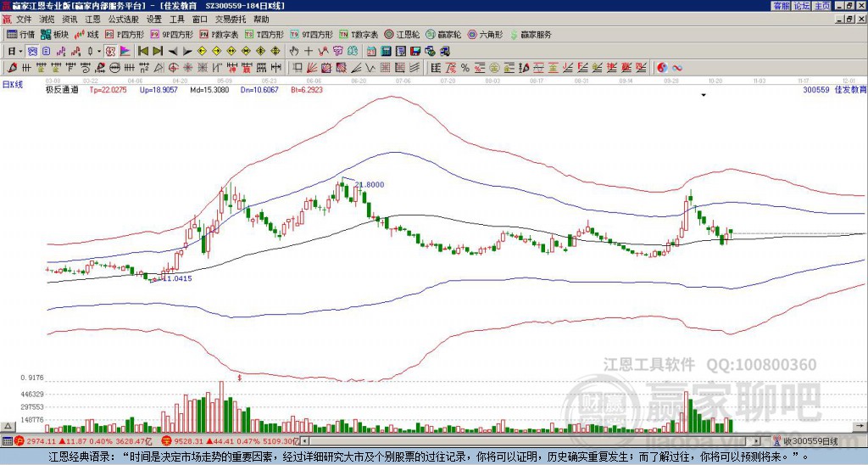
Task: Open the 交易委托 menu
Action: pyautogui.click(x=231, y=20)
